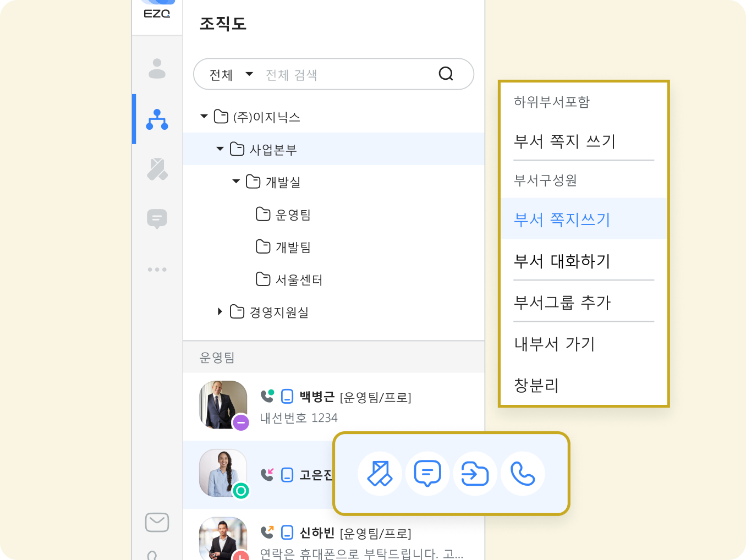Click the 조직도 panel title
746x560 pixels.
point(223,23)
